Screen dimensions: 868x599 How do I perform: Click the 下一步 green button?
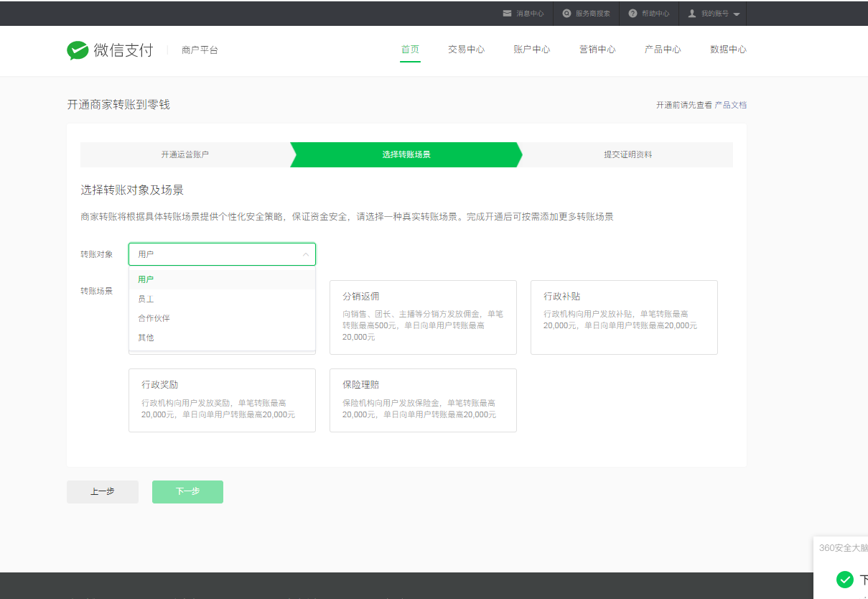pyautogui.click(x=187, y=492)
